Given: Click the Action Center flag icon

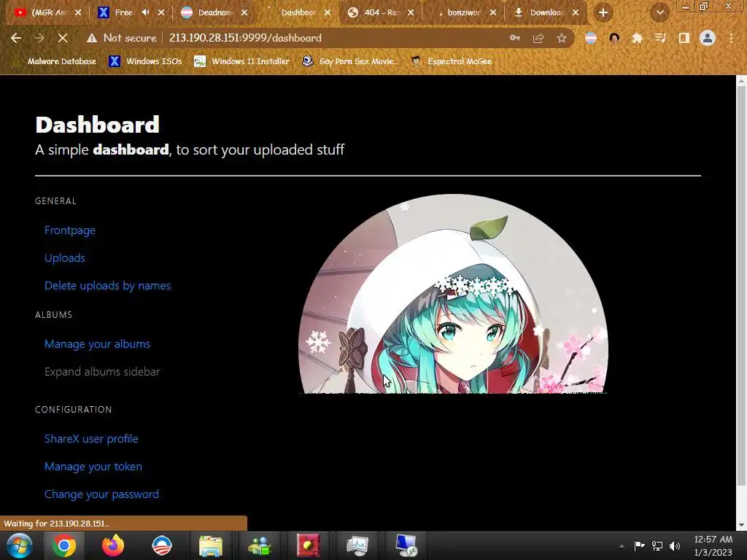Looking at the screenshot, I should pos(639,545).
